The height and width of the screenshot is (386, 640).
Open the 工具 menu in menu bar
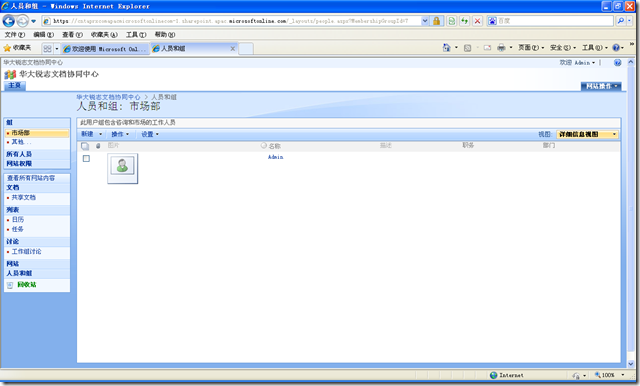tap(136, 35)
